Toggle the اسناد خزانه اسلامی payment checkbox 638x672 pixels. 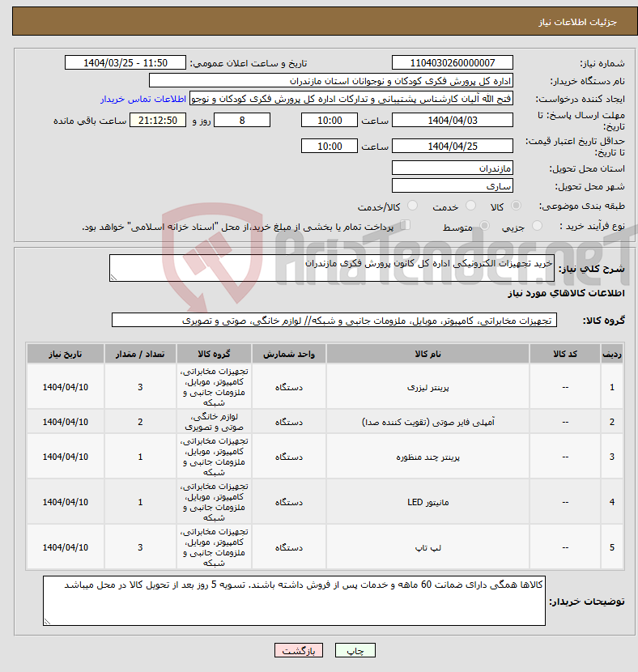point(405,224)
